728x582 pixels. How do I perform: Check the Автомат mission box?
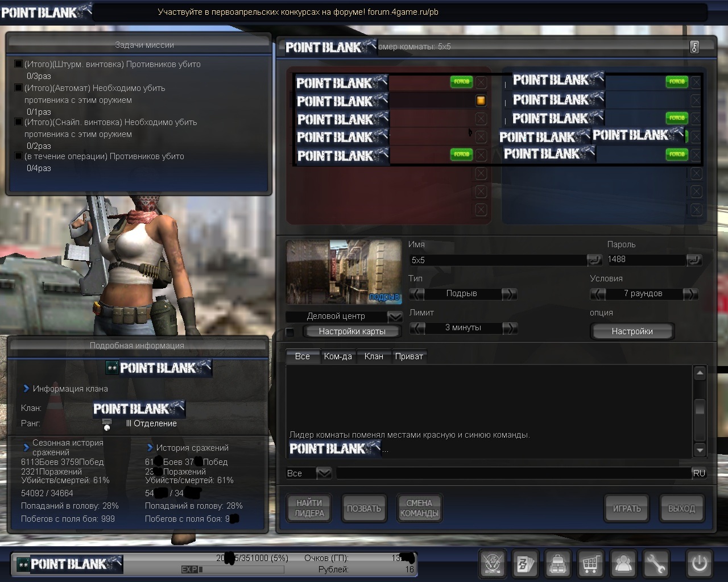[x=19, y=88]
